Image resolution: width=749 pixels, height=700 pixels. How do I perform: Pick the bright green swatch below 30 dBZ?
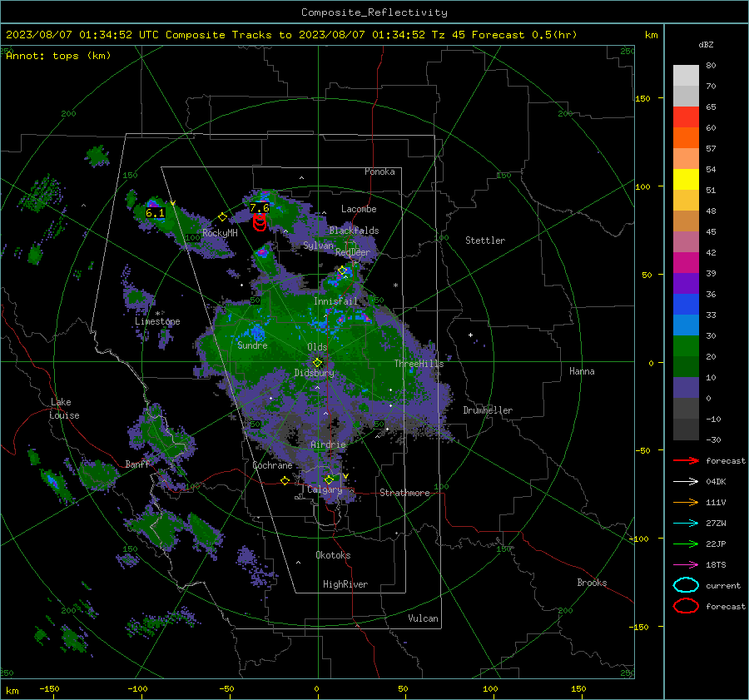(x=686, y=346)
